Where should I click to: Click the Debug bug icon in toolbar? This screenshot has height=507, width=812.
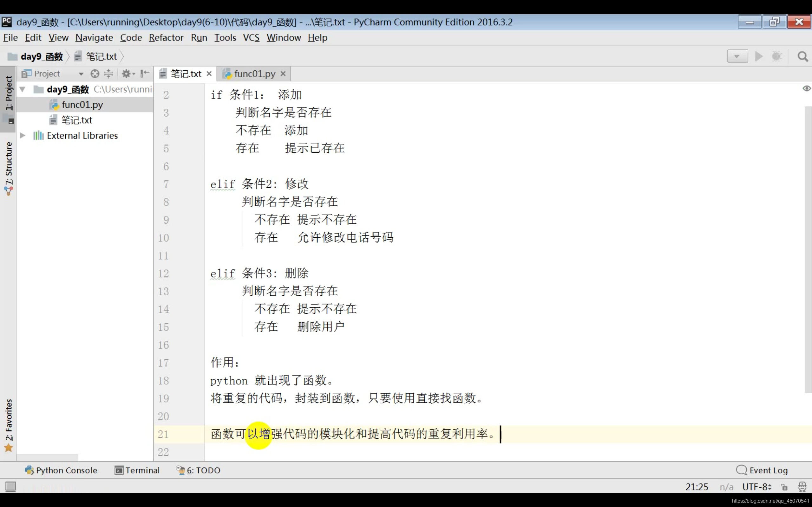[777, 56]
